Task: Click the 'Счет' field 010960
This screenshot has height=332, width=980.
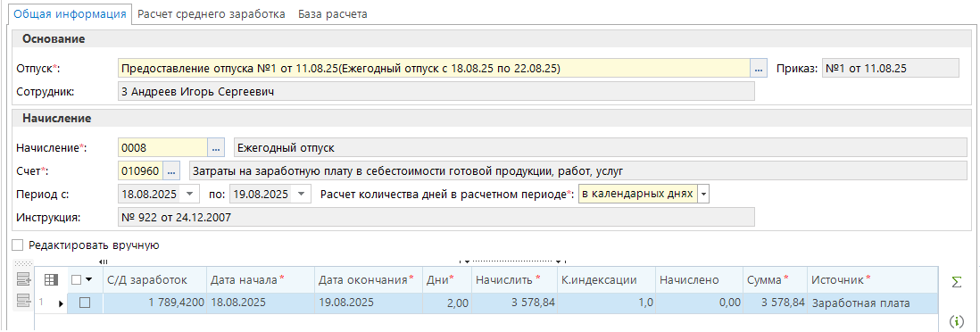Action: [x=141, y=170]
